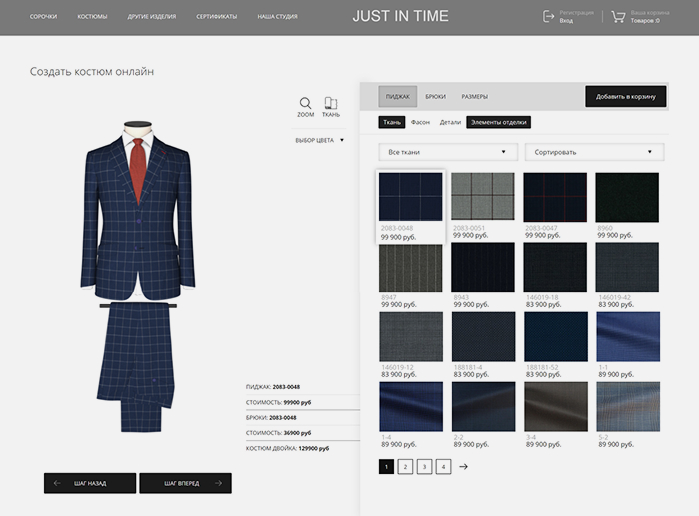Go to page 3 of fabrics
This screenshot has height=516, width=699.
coord(424,466)
